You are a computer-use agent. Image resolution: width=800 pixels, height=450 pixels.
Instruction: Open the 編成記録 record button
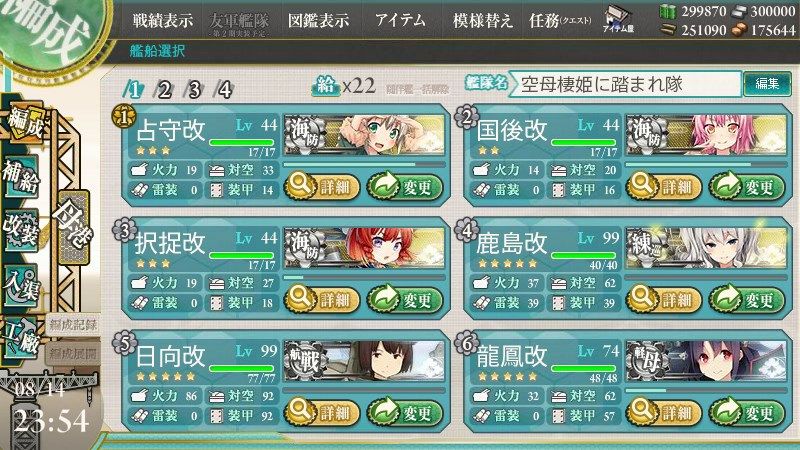click(x=73, y=324)
